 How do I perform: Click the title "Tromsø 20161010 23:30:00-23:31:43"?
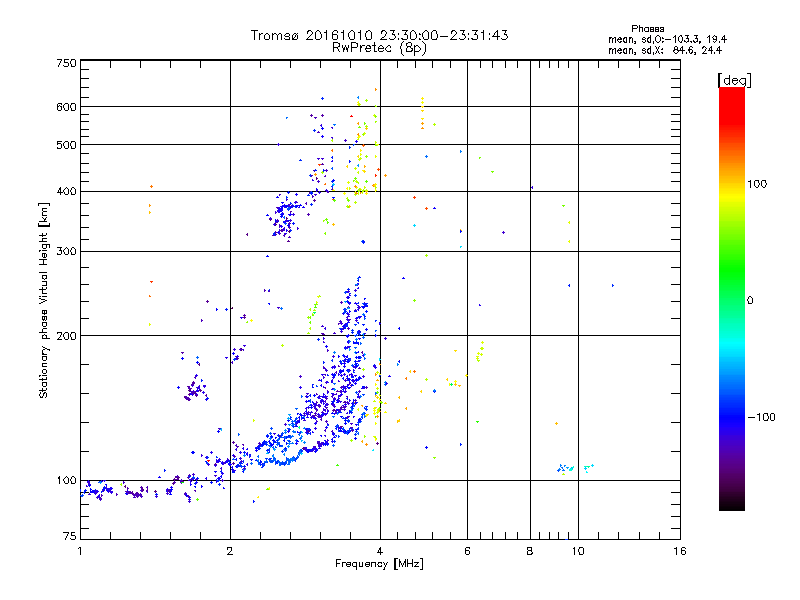click(380, 35)
